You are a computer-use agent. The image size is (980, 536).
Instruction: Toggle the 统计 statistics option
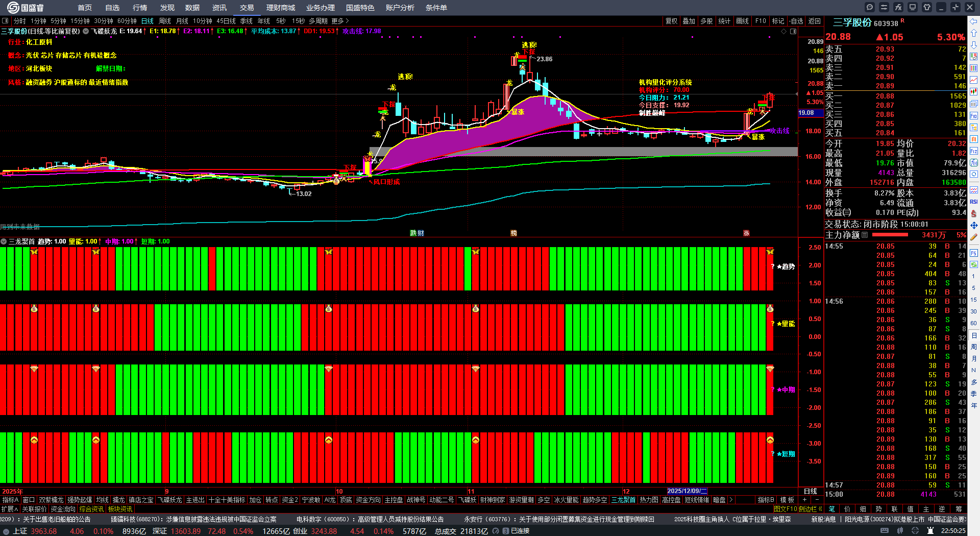(724, 21)
